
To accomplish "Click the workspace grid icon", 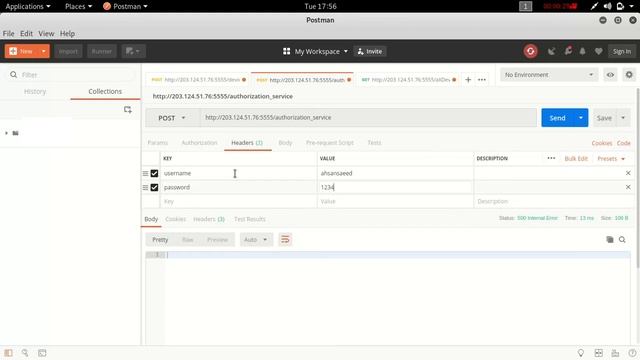I will coord(287,51).
